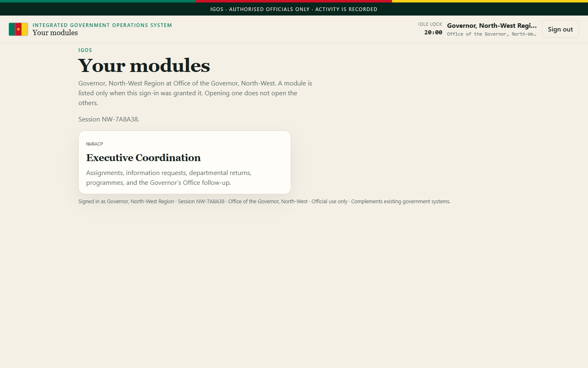Click the NWRACP module code label
The height and width of the screenshot is (368, 588).
(94, 144)
